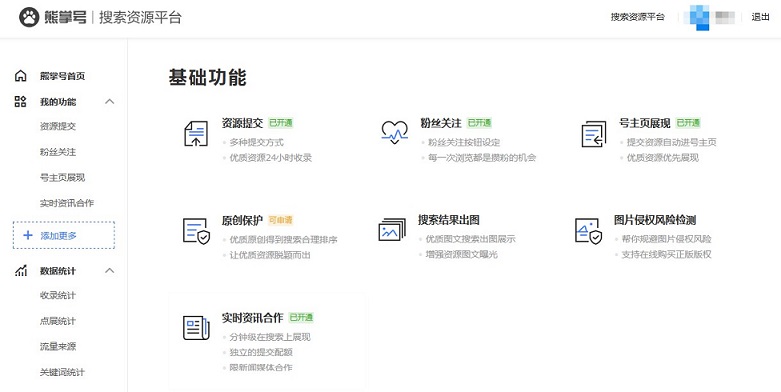Click the 搜索资源平台 header title text
Viewport: 781px width, 392px height.
click(140, 17)
